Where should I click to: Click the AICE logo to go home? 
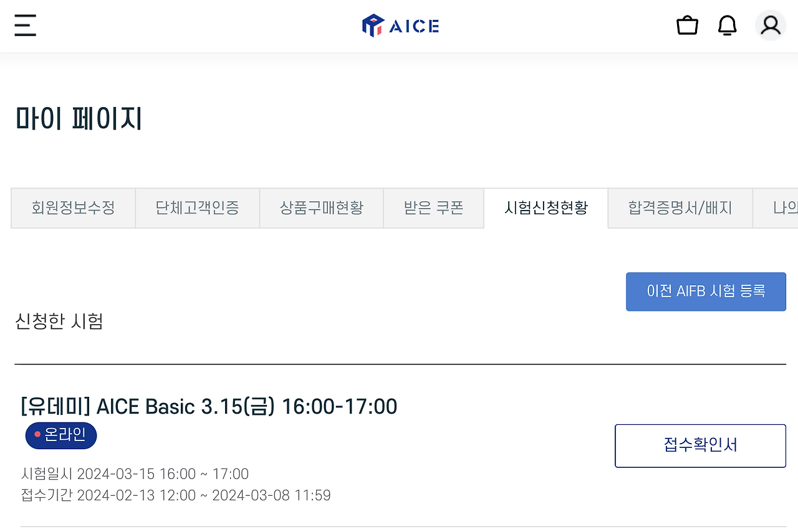click(x=400, y=26)
